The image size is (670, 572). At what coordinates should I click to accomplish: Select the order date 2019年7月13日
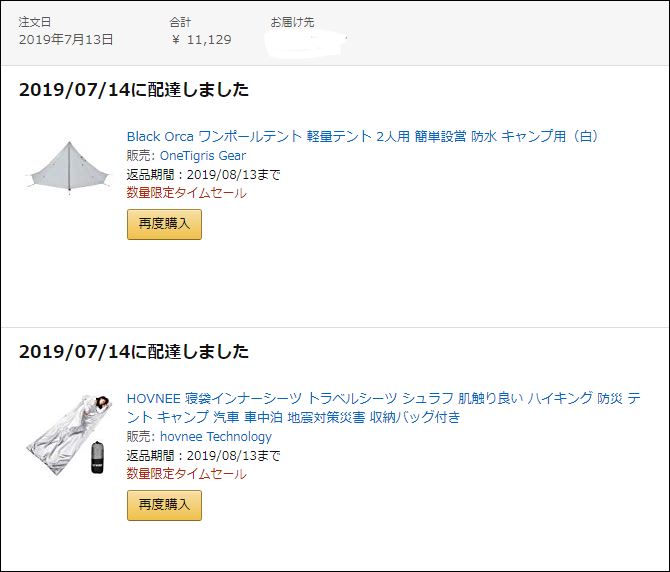click(66, 40)
